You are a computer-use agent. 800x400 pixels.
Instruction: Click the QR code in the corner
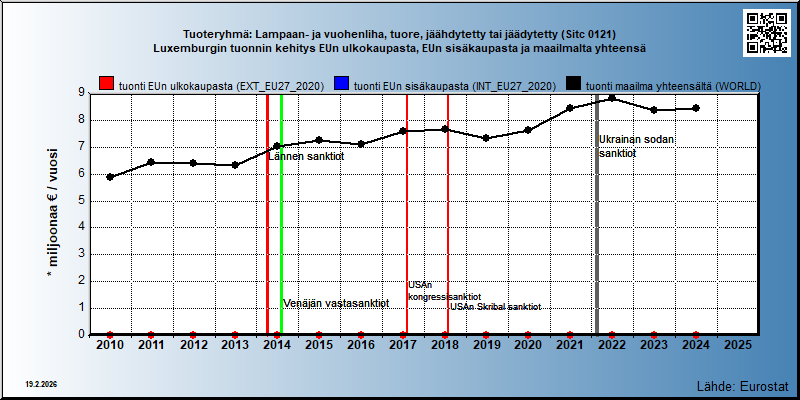click(x=769, y=33)
